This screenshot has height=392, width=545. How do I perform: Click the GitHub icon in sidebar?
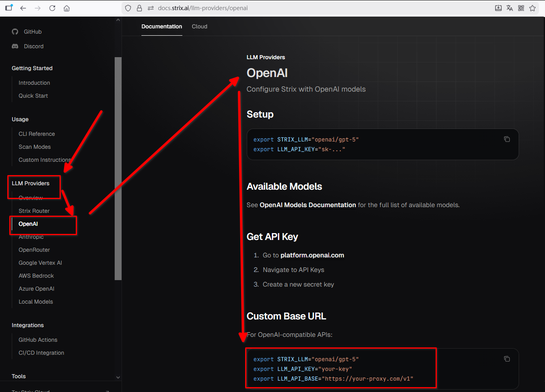coord(15,32)
